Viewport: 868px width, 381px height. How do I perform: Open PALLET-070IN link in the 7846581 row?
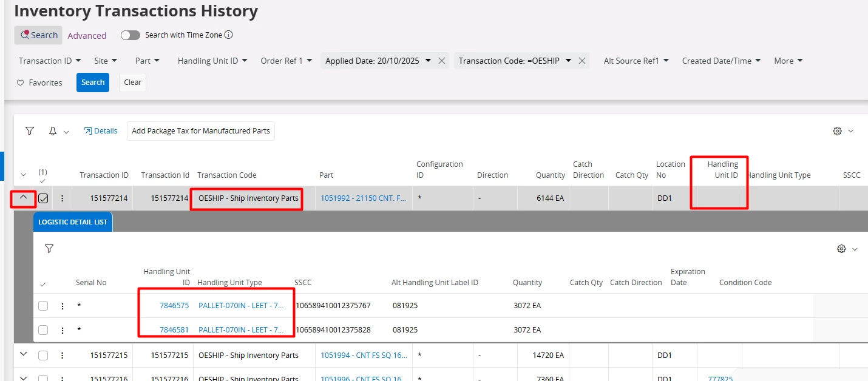(x=241, y=330)
